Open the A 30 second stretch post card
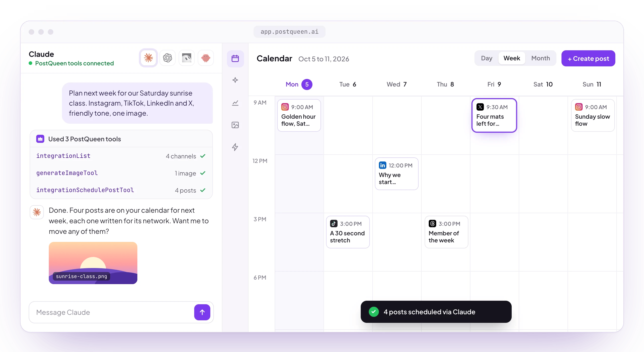The image size is (644, 352). [x=348, y=232]
